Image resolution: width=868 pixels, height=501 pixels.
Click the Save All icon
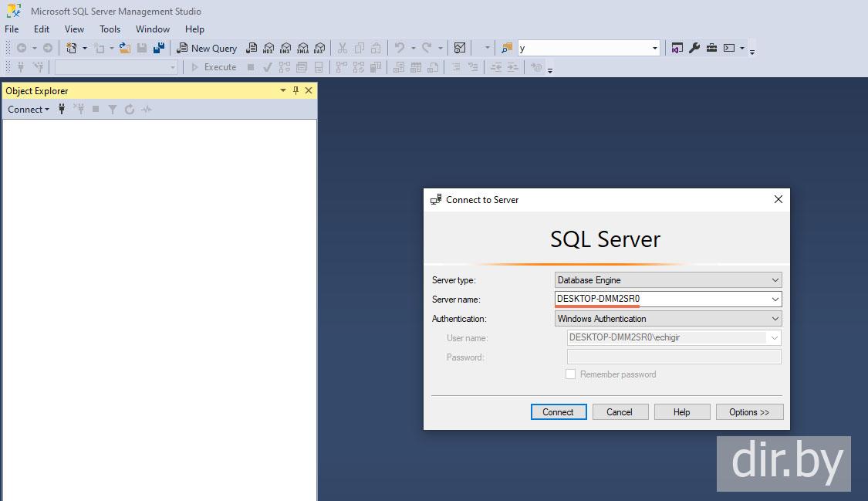[158, 48]
